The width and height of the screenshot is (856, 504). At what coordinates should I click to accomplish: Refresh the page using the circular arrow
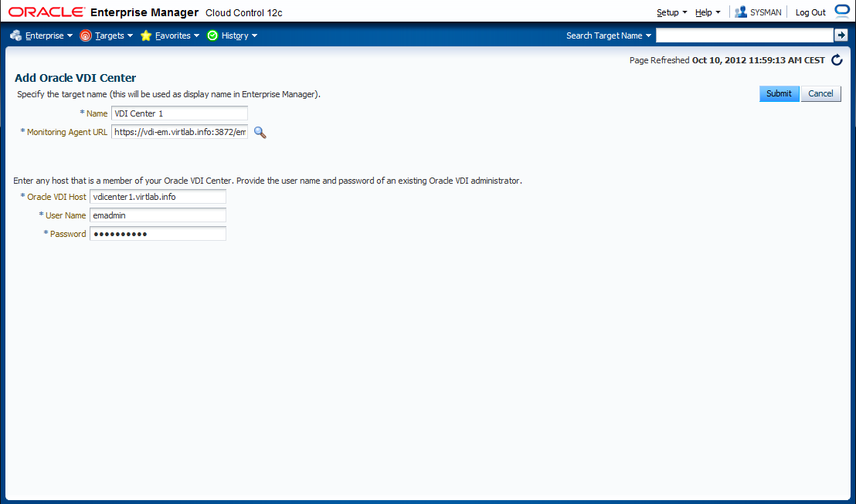tap(837, 60)
